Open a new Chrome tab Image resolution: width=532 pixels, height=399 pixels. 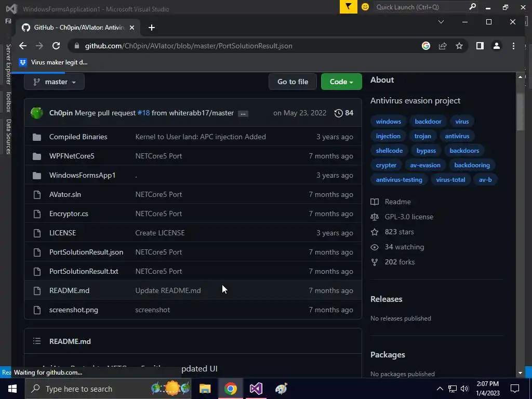[x=152, y=28]
